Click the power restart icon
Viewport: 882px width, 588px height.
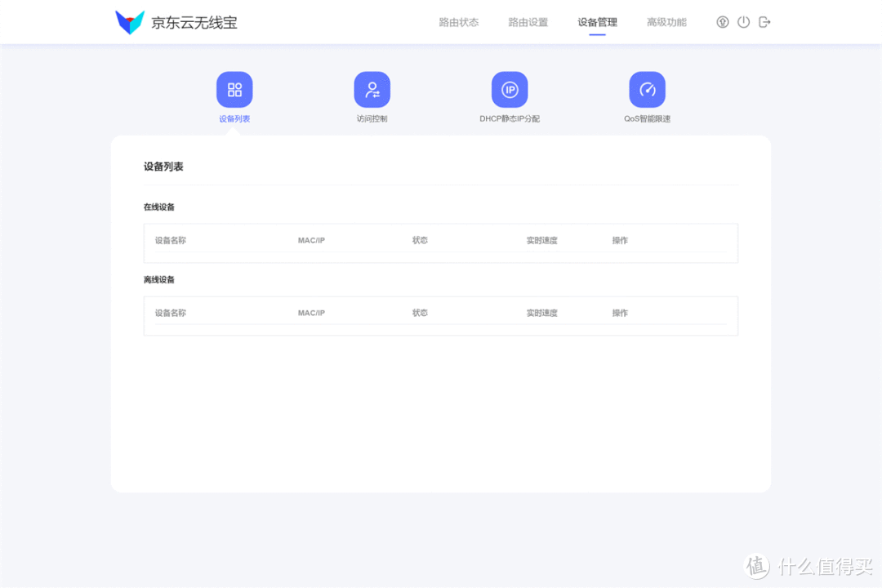click(743, 22)
